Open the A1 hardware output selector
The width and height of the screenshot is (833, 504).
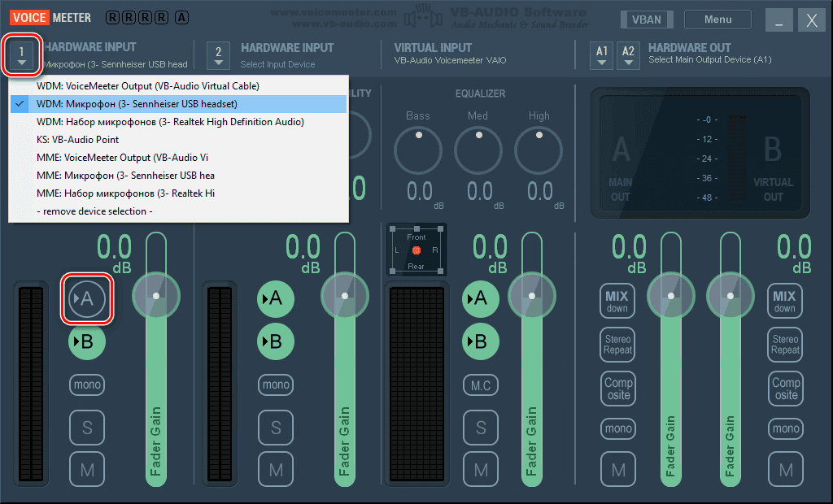click(601, 55)
